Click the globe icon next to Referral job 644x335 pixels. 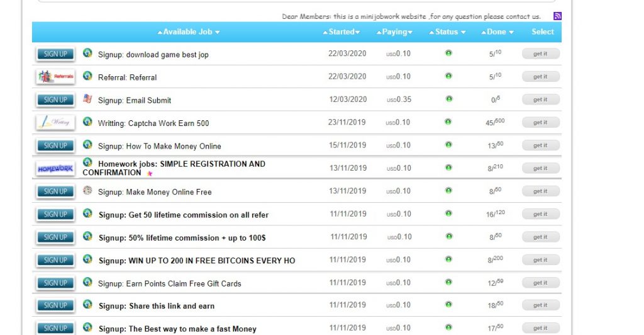click(87, 76)
